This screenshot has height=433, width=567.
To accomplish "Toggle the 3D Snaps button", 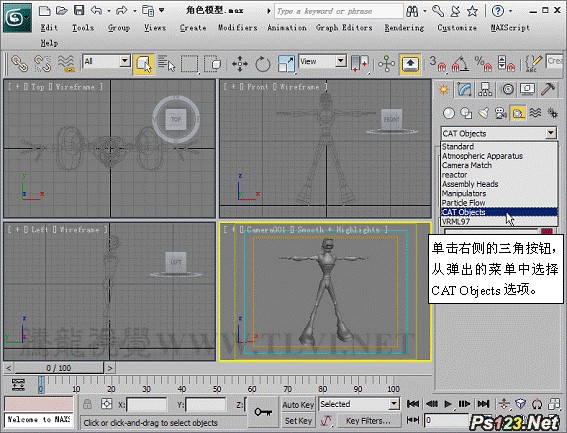I will pos(437,63).
